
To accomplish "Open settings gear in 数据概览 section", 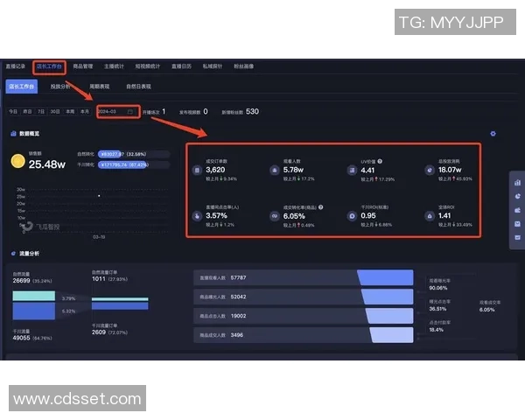I will pyautogui.click(x=493, y=134).
